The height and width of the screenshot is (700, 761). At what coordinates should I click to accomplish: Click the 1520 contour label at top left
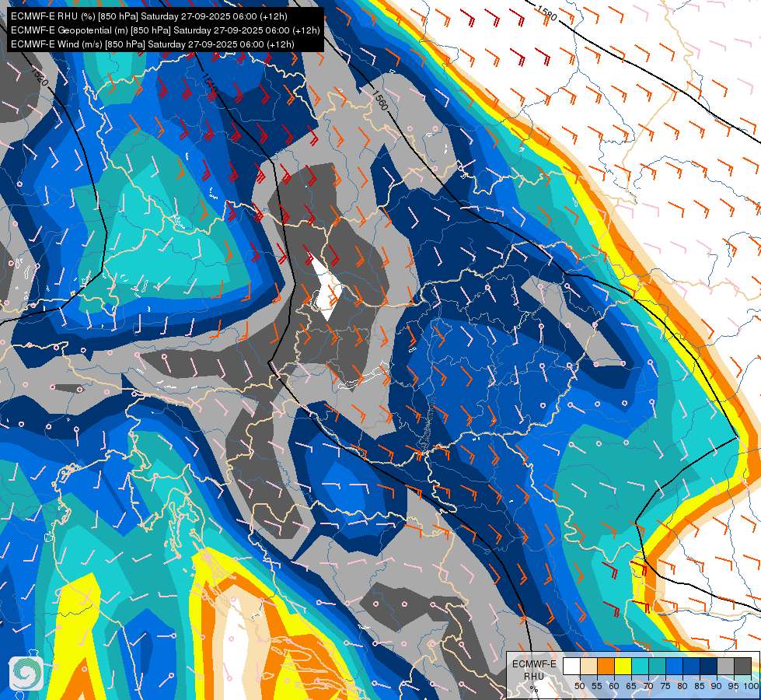[40, 75]
